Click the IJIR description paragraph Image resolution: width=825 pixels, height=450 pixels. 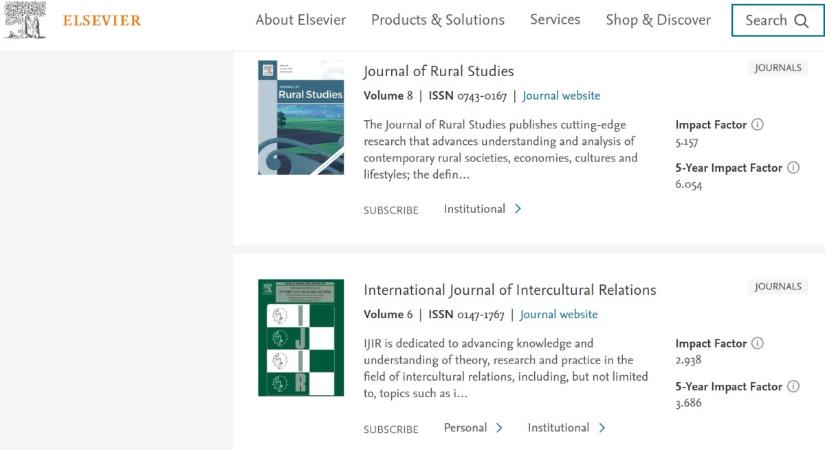pos(506,368)
